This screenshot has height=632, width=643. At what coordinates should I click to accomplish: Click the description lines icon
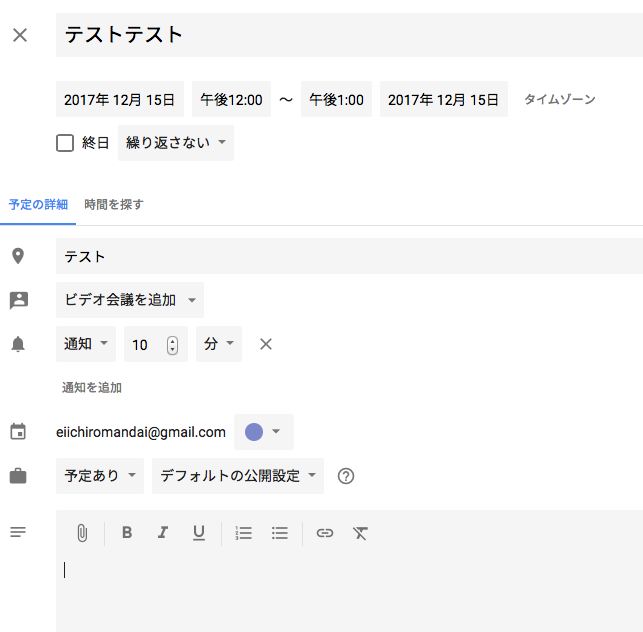[x=18, y=532]
